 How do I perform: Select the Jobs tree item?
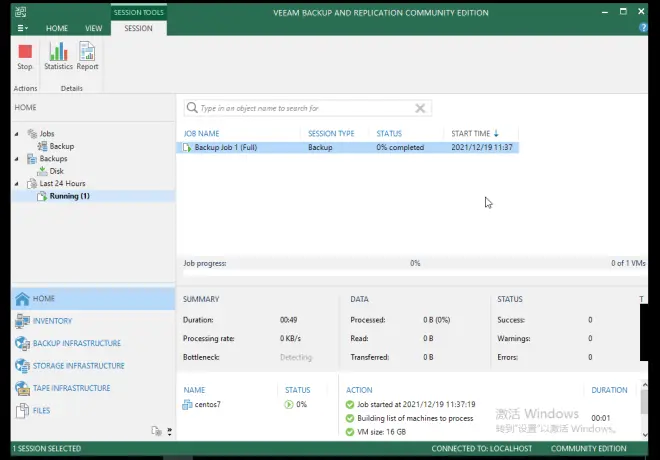point(47,133)
